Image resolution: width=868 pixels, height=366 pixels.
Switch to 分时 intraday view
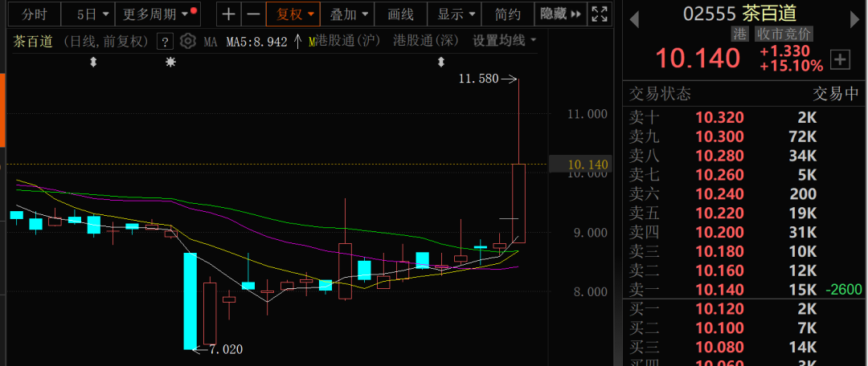35,14
